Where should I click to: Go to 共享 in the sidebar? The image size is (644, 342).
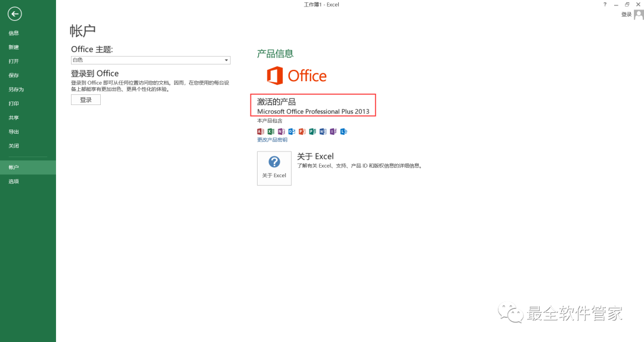coord(28,118)
